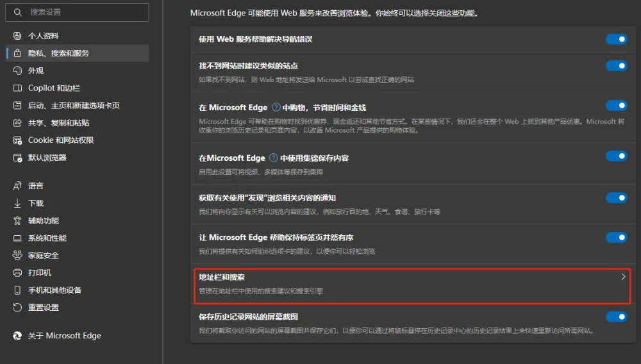Select Cookie 和网站权限 in sidebar
Viewport: 641px width, 364px height.
point(61,140)
